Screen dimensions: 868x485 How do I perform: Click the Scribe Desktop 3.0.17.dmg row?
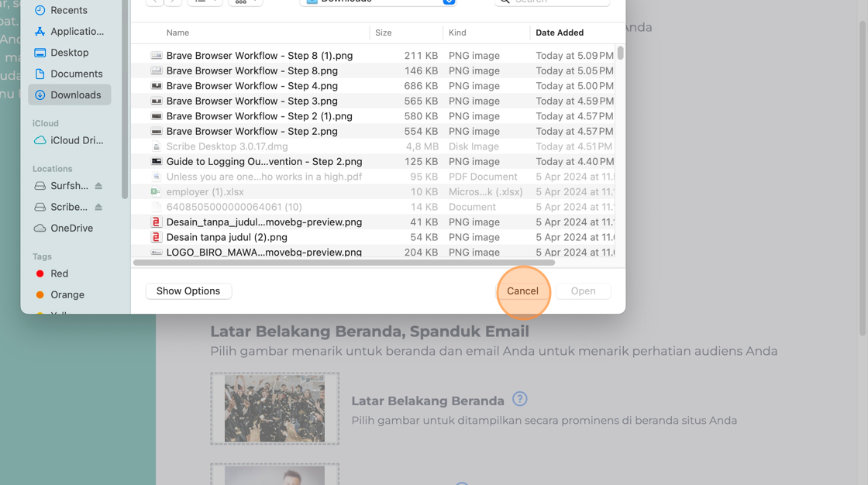pyautogui.click(x=374, y=146)
